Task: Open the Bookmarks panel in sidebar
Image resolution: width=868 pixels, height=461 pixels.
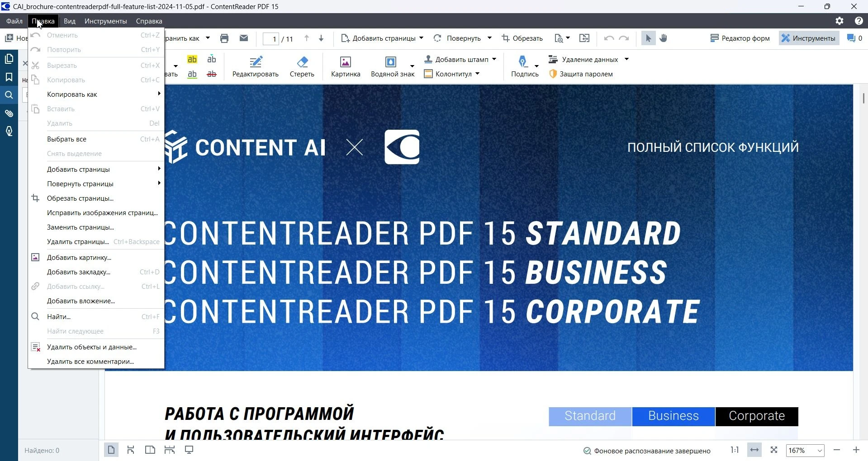Action: pos(9,77)
